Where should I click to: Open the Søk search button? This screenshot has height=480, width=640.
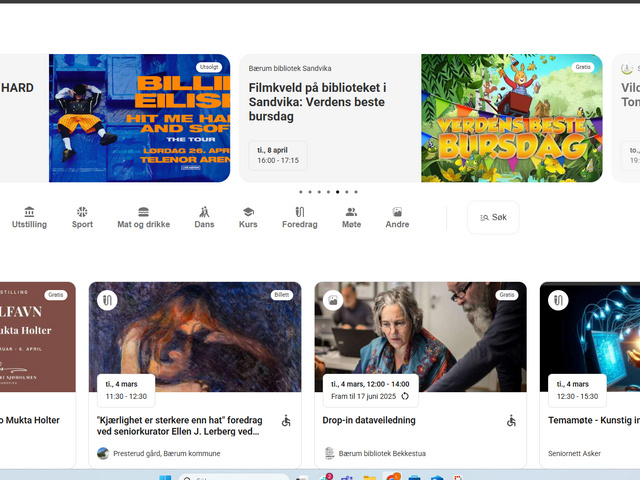493,217
